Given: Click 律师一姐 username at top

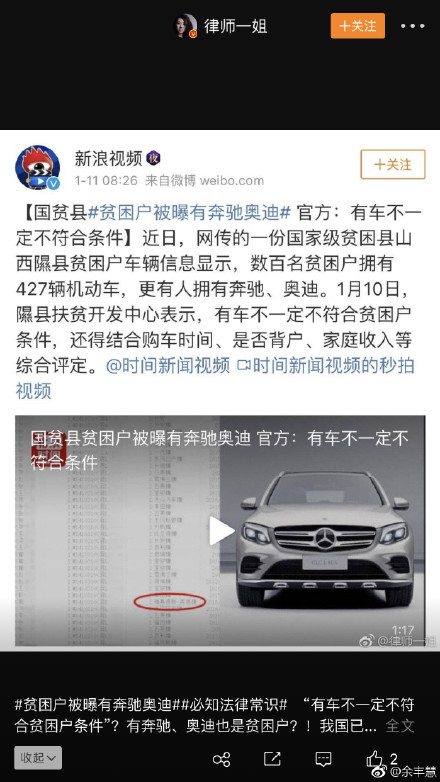Looking at the screenshot, I should 235,26.
